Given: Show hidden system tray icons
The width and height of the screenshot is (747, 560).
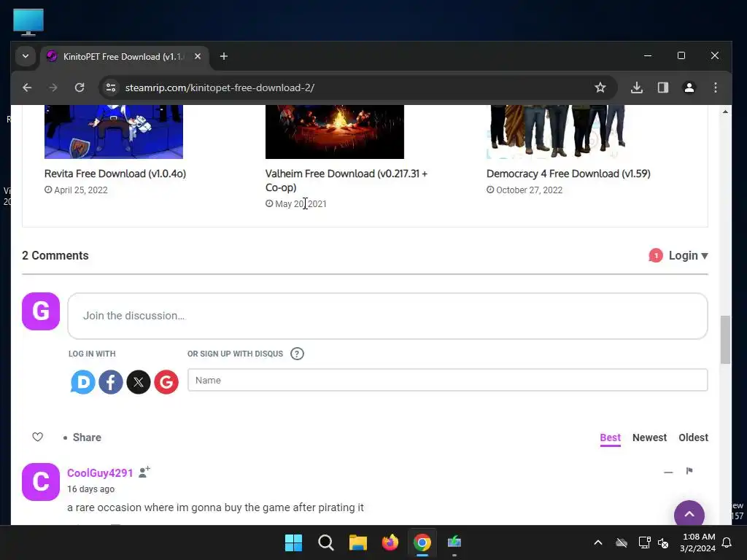Looking at the screenshot, I should tap(598, 542).
